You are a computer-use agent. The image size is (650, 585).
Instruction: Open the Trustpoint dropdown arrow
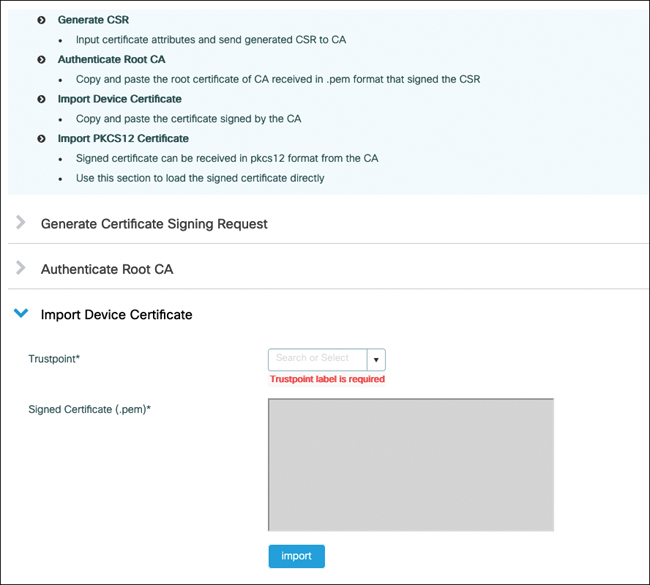click(x=376, y=360)
